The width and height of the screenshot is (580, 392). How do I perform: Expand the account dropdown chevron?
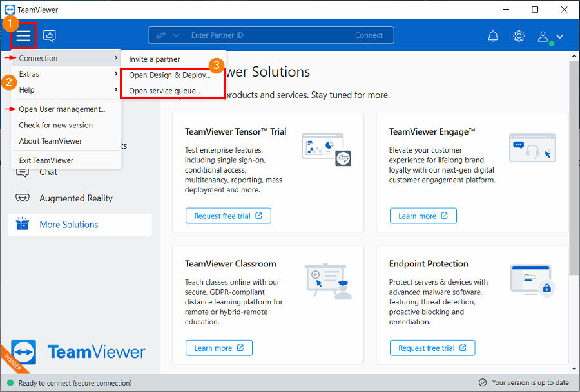coord(559,37)
